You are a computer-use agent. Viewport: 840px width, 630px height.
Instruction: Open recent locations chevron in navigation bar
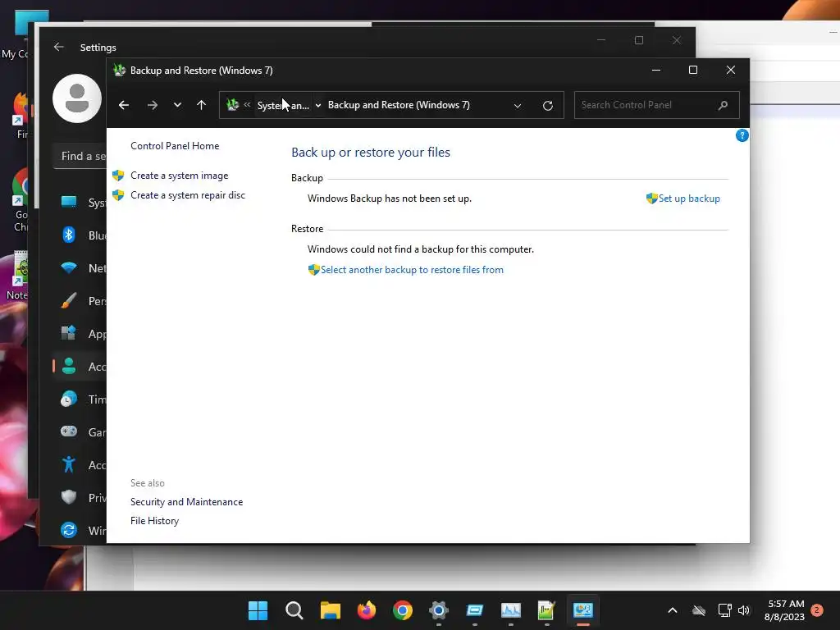(x=177, y=105)
